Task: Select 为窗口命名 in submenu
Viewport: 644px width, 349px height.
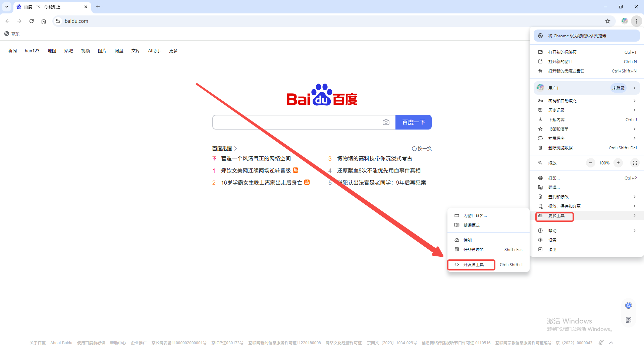Action: [488, 215]
